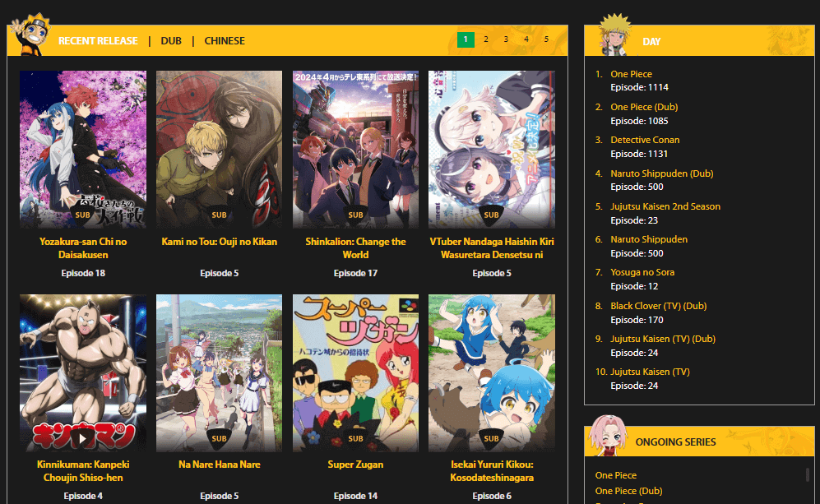Open the Super Zugan title link
The image size is (820, 504).
click(355, 465)
